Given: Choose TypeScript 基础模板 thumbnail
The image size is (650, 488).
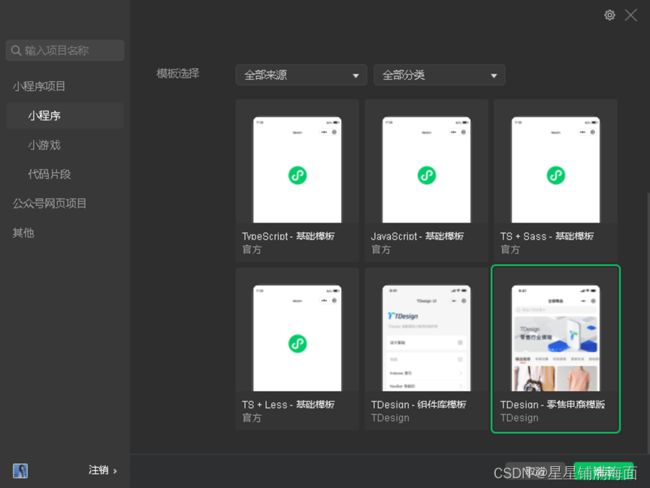Looking at the screenshot, I should 297,170.
